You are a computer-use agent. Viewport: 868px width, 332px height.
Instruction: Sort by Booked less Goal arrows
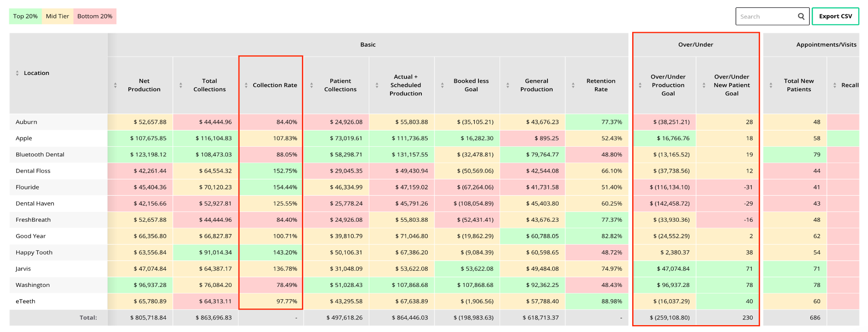(442, 85)
